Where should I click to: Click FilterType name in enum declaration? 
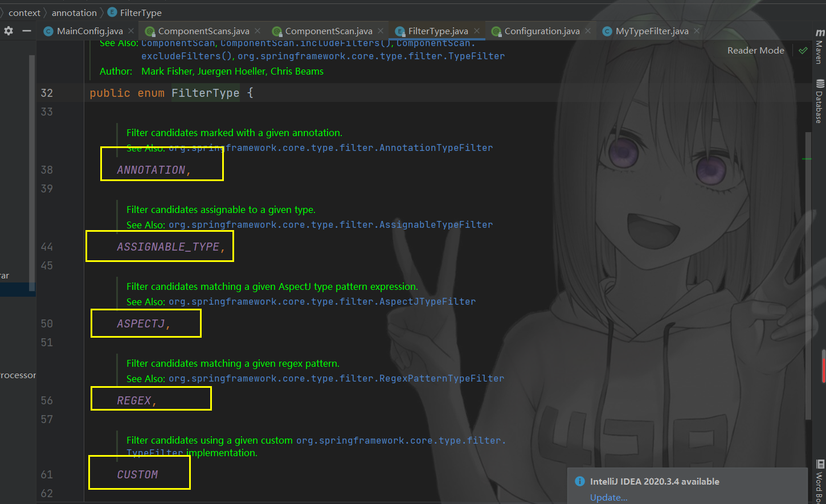coord(206,93)
